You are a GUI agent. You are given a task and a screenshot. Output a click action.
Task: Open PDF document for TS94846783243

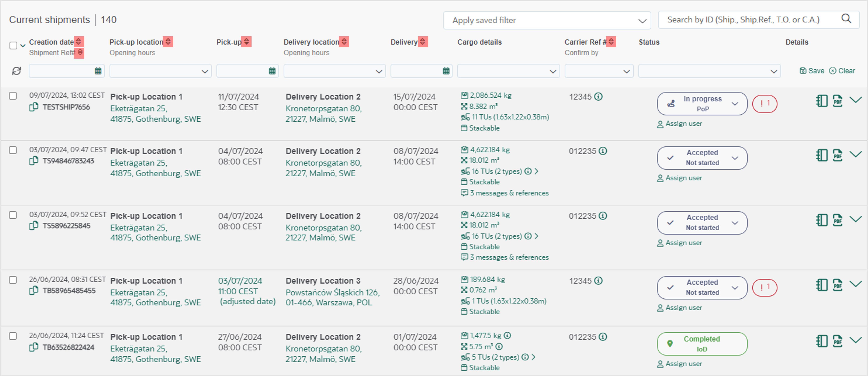(838, 155)
